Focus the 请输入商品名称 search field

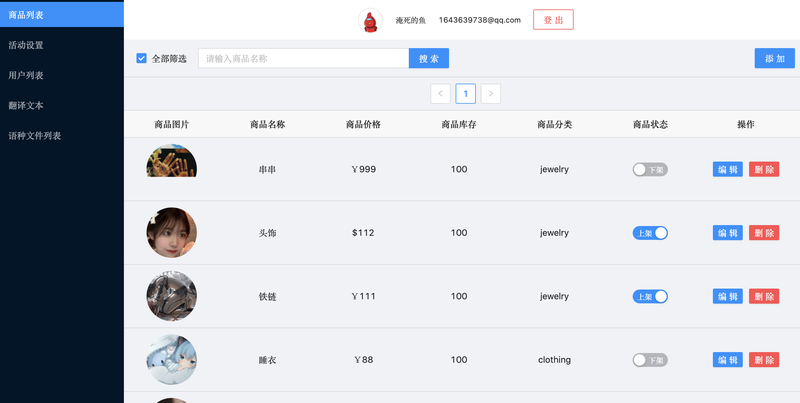click(304, 58)
